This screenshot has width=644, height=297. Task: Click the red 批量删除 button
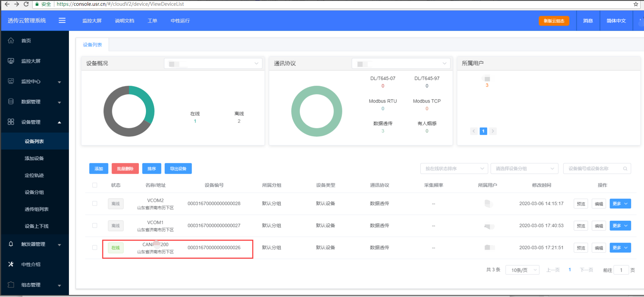pyautogui.click(x=125, y=169)
